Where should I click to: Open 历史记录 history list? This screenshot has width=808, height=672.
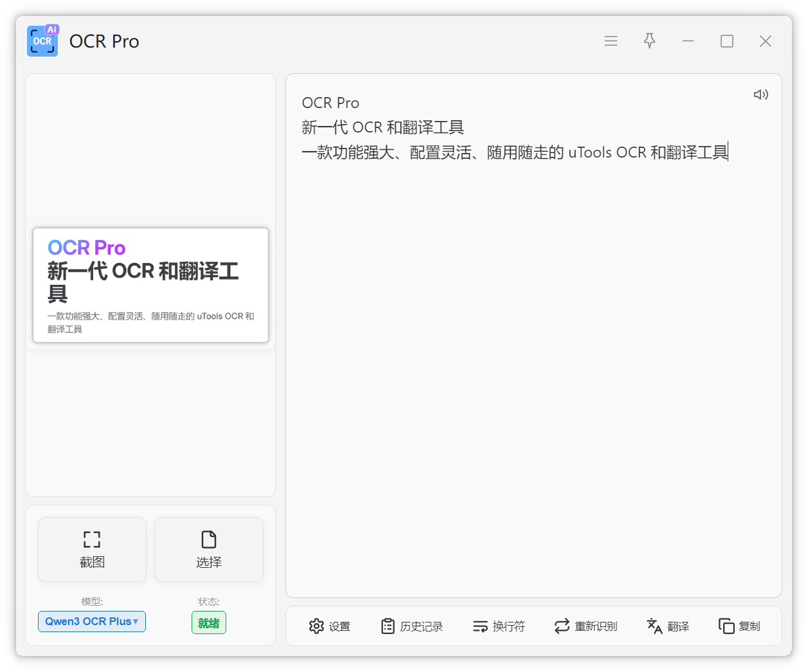coord(411,626)
